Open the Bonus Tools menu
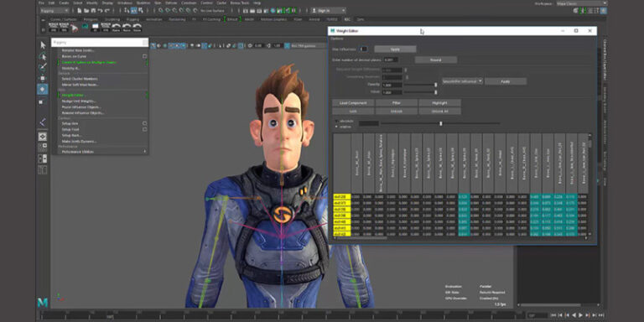This screenshot has width=644, height=322. (240, 3)
